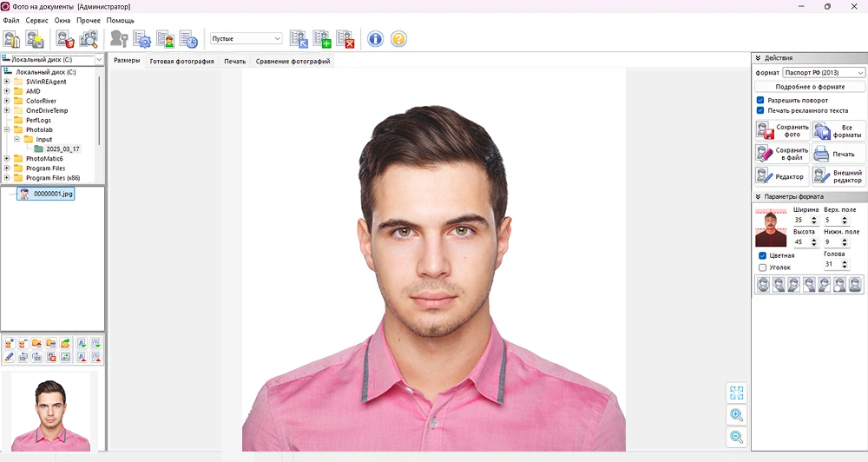Open the Сервис menu

(x=37, y=20)
